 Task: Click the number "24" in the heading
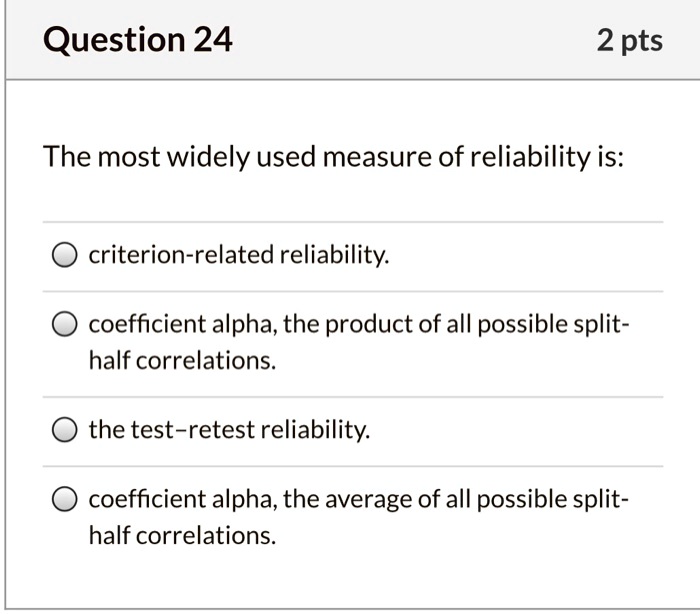[x=212, y=41]
